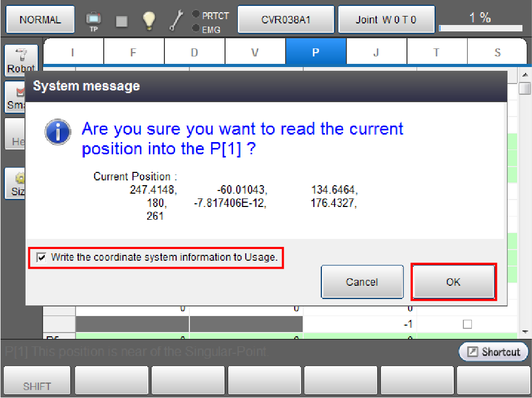Viewport: 532px width, 398px height.
Task: Click the EMG indicator light
Action: point(196,28)
